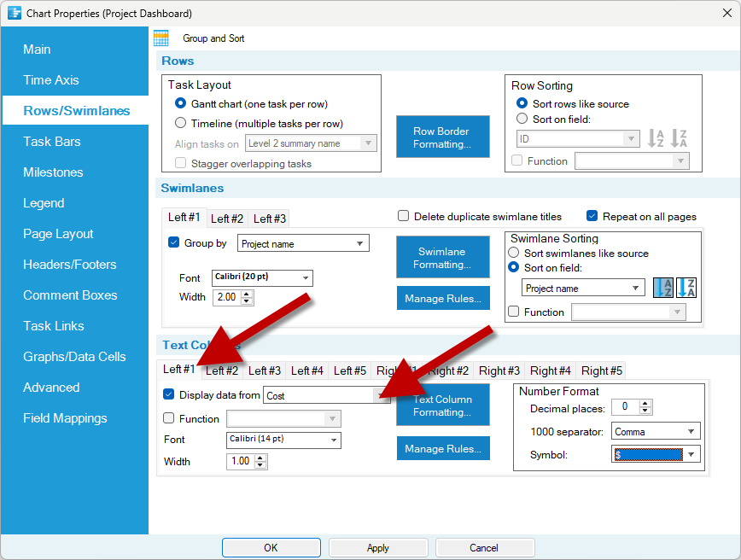
Task: Click text column Manage Rules button
Action: click(x=443, y=448)
